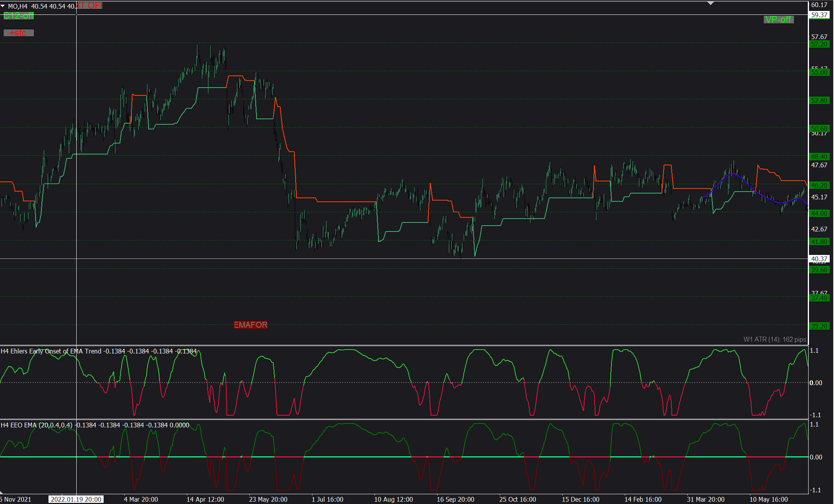Screen dimensions: 834x504
Task: Select the 2022.01.19 20:00 date marker
Action: [x=76, y=499]
